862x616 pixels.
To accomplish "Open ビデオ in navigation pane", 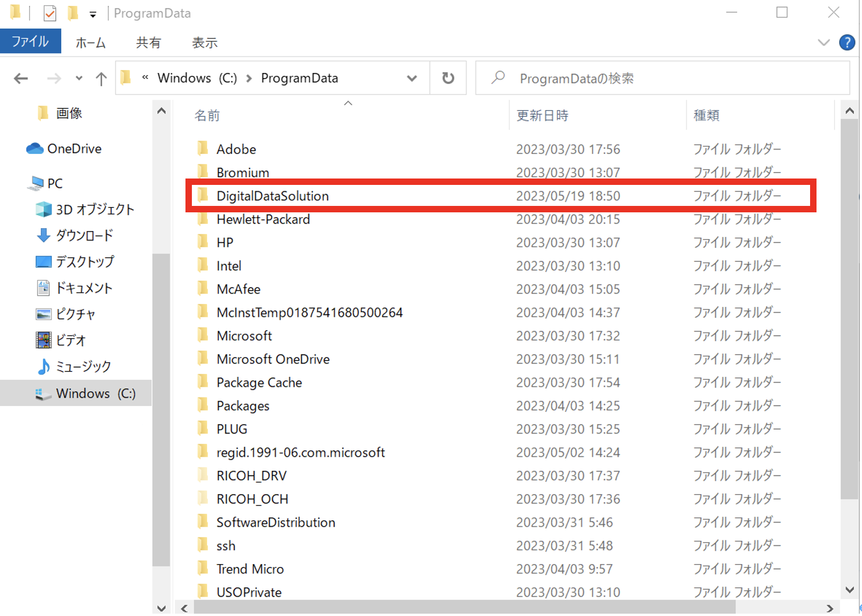I will tap(71, 340).
